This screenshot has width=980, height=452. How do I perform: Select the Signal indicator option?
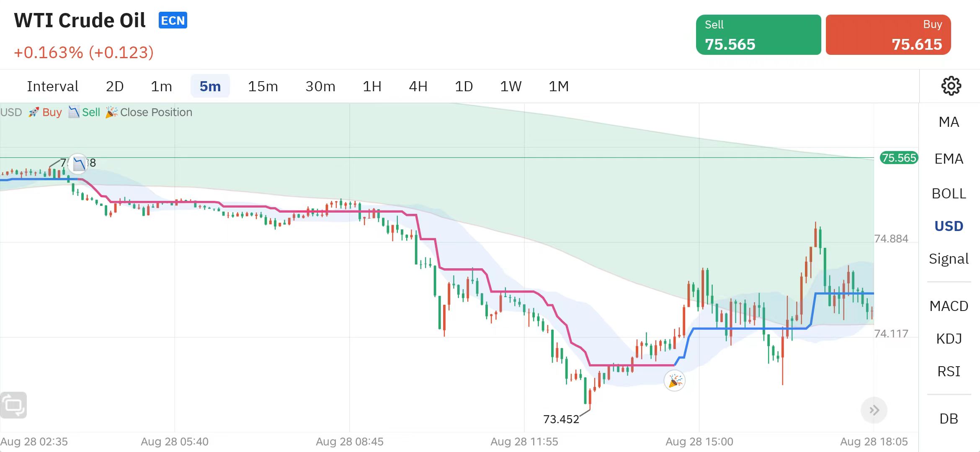pos(949,259)
